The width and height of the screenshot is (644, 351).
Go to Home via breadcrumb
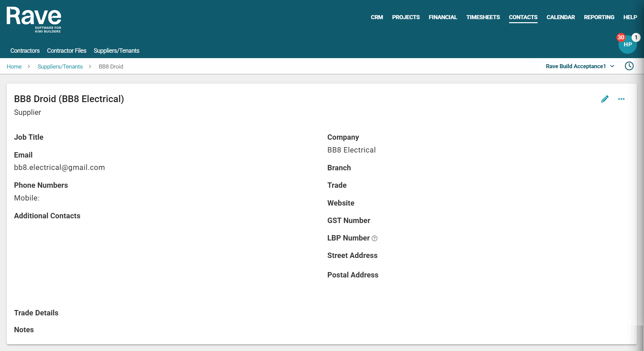(x=14, y=67)
